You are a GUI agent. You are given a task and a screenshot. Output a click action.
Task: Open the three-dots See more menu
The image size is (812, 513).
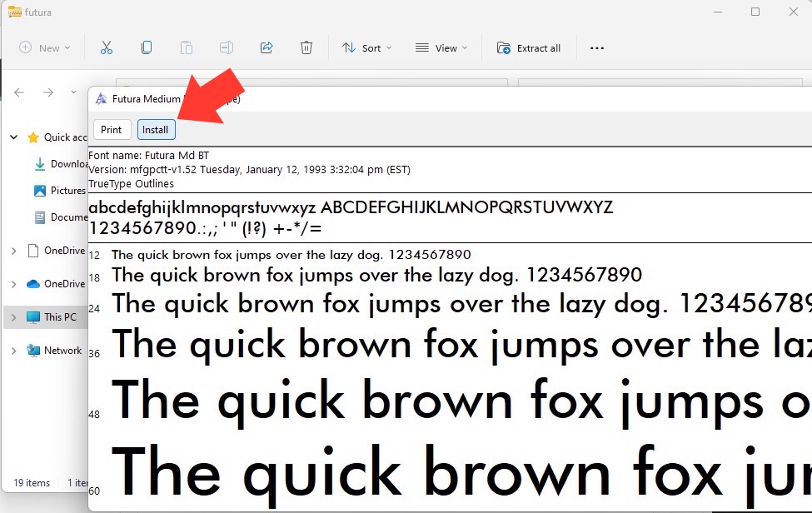(596, 48)
